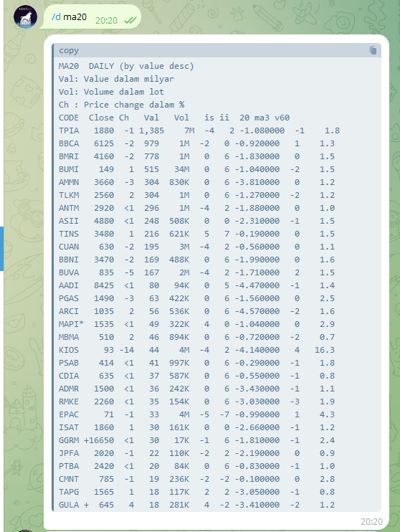The height and width of the screenshot is (532, 400).
Task: Click the TAPG row code
Action: [x=69, y=491]
